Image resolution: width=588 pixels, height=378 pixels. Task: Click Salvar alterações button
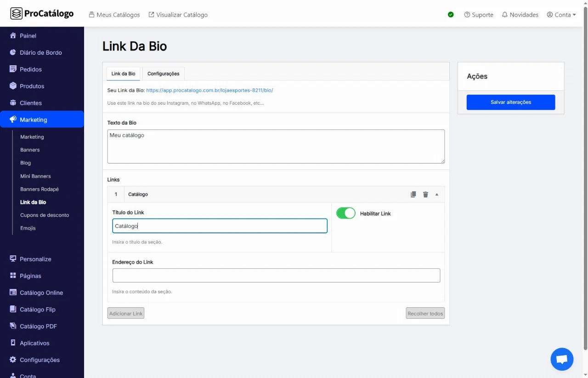[x=510, y=102]
